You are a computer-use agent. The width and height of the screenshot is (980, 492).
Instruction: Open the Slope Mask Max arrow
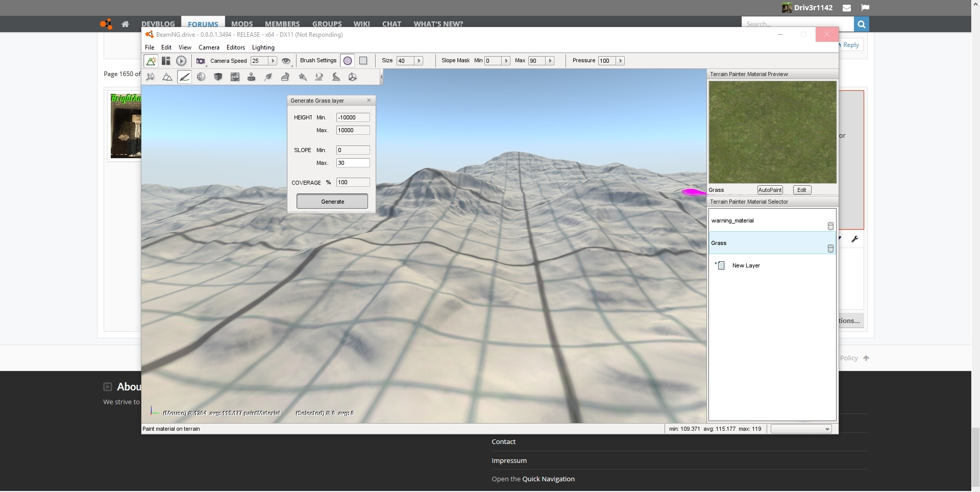click(550, 61)
